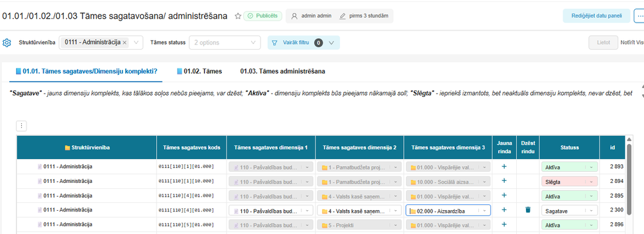Click the Lietot apply button
644x234 pixels.
[x=603, y=43]
